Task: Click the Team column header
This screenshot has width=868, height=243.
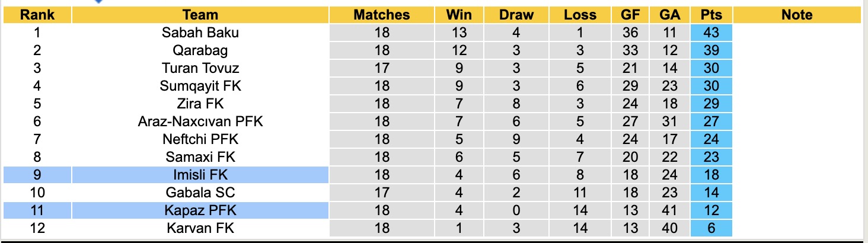Action: (200, 15)
